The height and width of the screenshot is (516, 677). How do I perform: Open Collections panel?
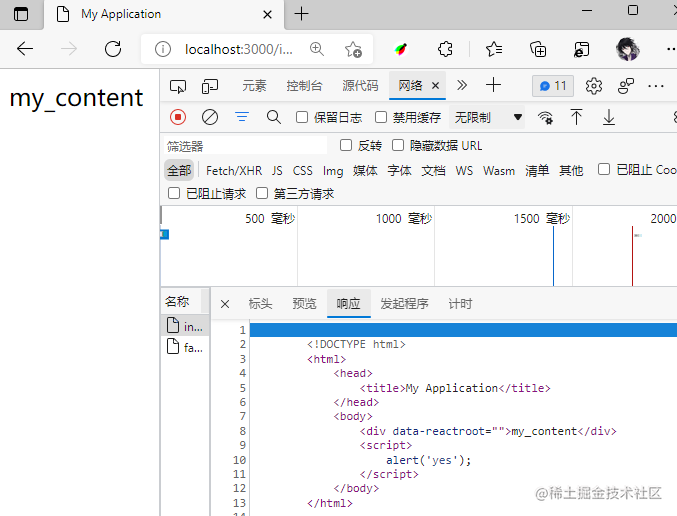click(x=538, y=49)
